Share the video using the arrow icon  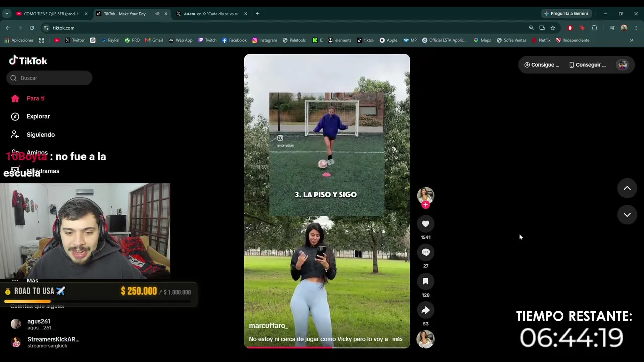tap(425, 310)
